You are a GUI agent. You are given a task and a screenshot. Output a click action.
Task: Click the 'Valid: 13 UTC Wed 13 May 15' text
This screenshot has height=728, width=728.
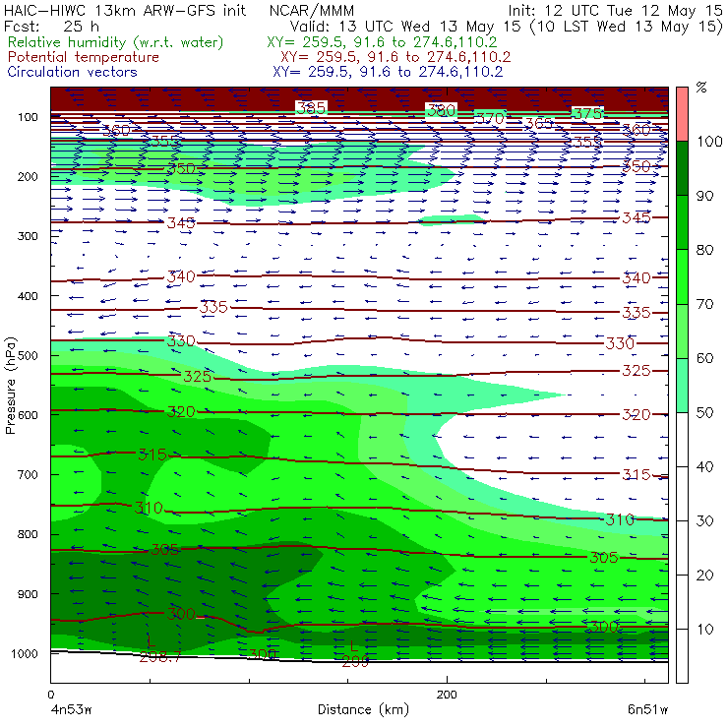click(405, 26)
